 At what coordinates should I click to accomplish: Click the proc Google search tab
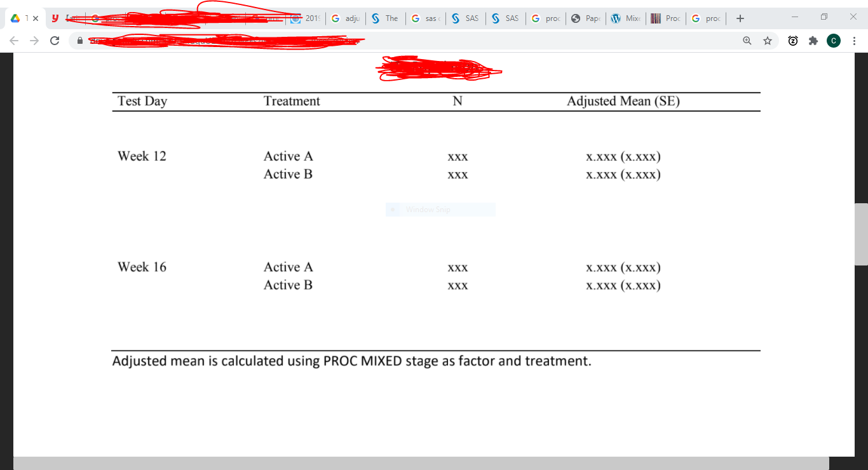point(546,18)
